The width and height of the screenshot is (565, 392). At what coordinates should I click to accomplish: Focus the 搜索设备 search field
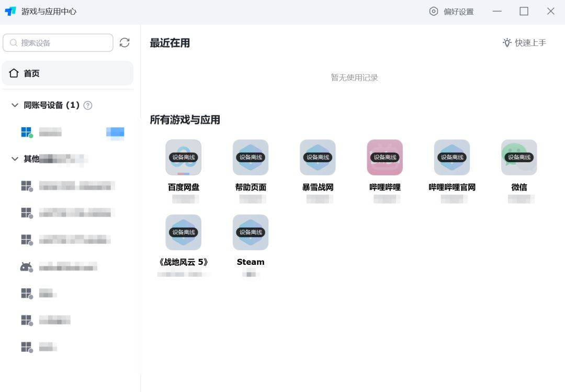[x=58, y=43]
